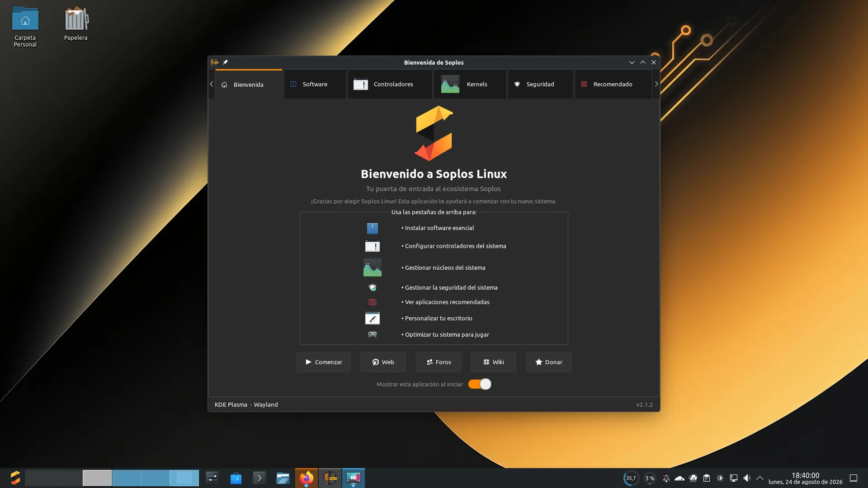Click the brush icon beside Personalizar tu escritorio
The height and width of the screenshot is (488, 868).
coord(373,318)
